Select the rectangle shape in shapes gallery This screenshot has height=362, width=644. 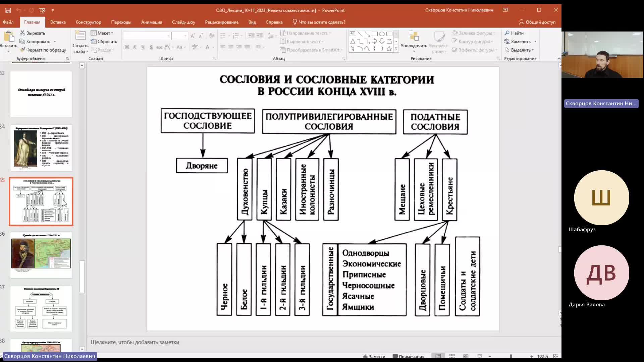374,34
